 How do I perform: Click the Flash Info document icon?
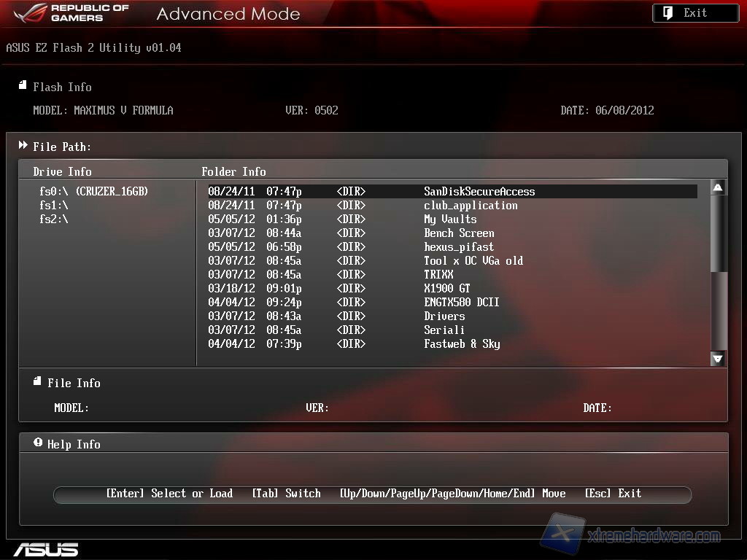23,86
